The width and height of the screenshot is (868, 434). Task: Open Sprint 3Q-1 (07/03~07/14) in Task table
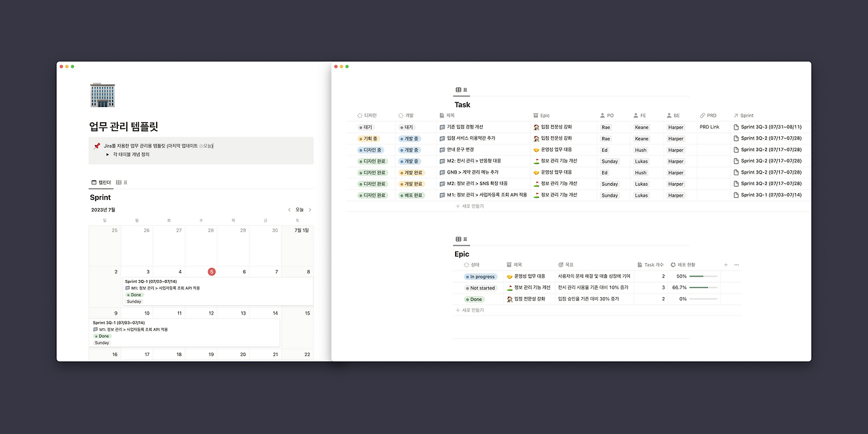(x=771, y=195)
